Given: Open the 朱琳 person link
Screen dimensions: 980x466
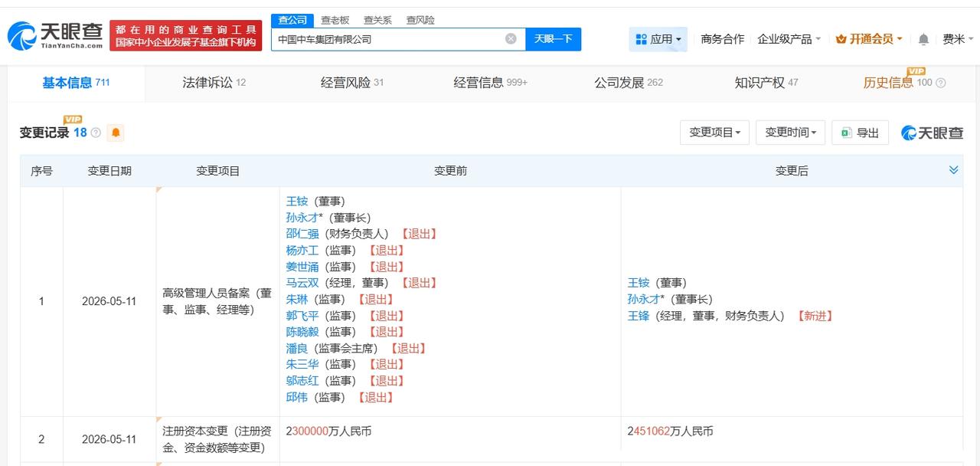Looking at the screenshot, I should tap(297, 300).
